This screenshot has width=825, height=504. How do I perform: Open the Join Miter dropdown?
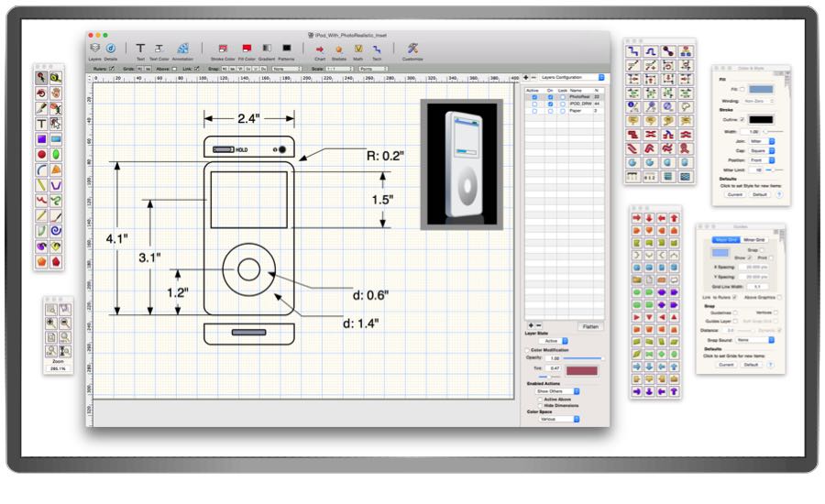click(762, 141)
